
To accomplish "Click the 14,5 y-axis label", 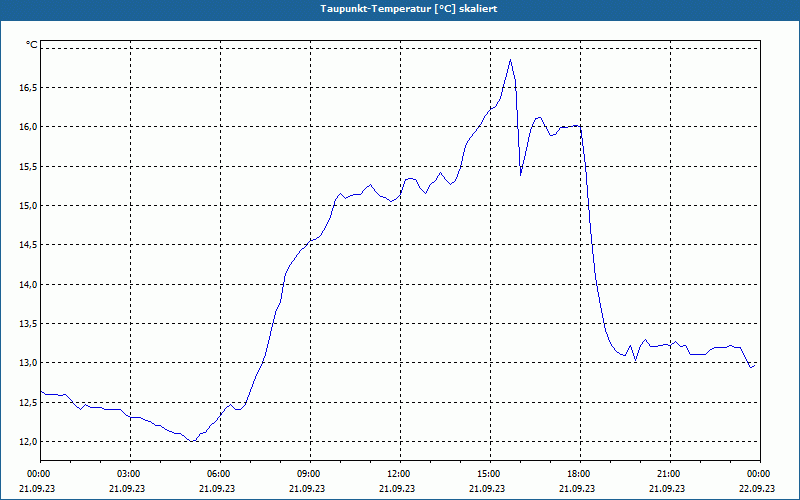I will pyautogui.click(x=29, y=245).
